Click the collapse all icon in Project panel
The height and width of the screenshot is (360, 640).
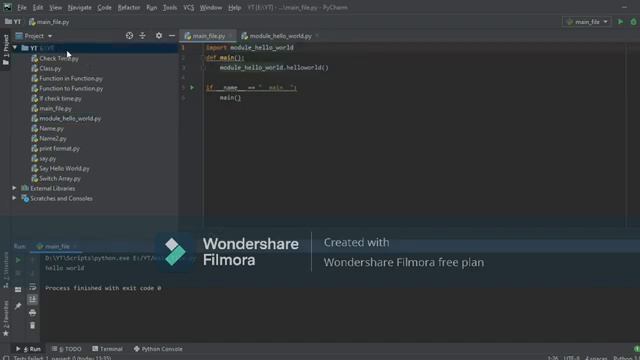pos(142,36)
